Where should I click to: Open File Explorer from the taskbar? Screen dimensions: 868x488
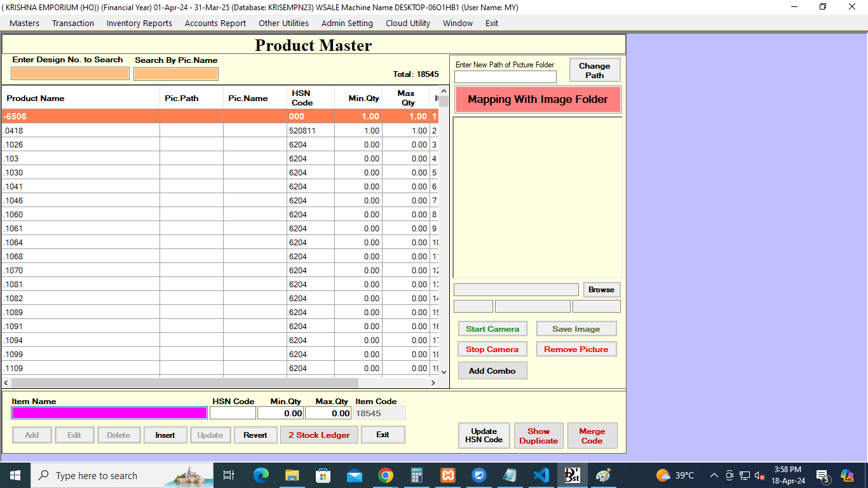click(292, 475)
